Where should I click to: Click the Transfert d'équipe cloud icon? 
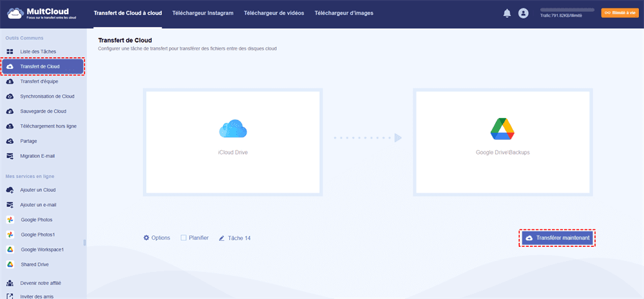tap(10, 81)
